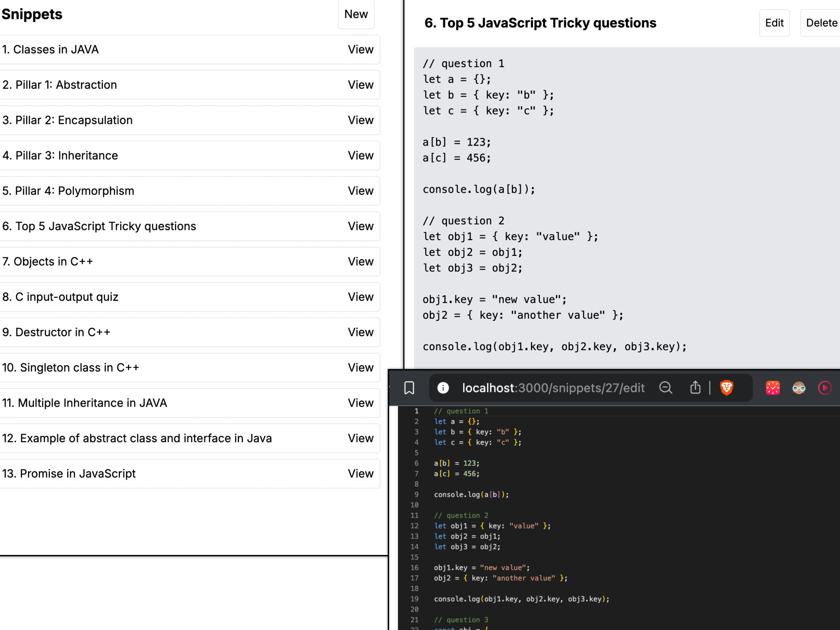
Task: Click 'a[b] = 123;' in gray preview
Action: coord(457,142)
